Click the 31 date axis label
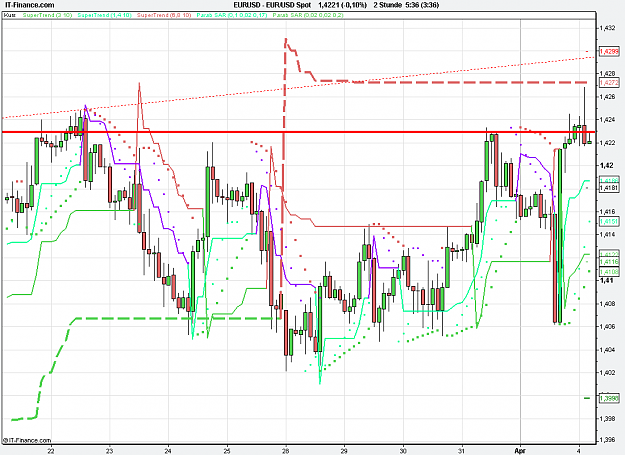 coord(462,451)
